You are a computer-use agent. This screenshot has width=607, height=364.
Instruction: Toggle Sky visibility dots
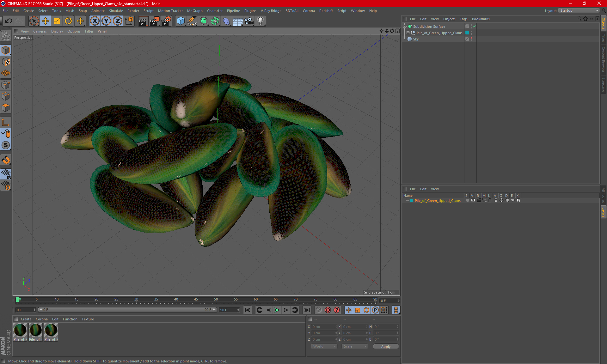tap(471, 39)
